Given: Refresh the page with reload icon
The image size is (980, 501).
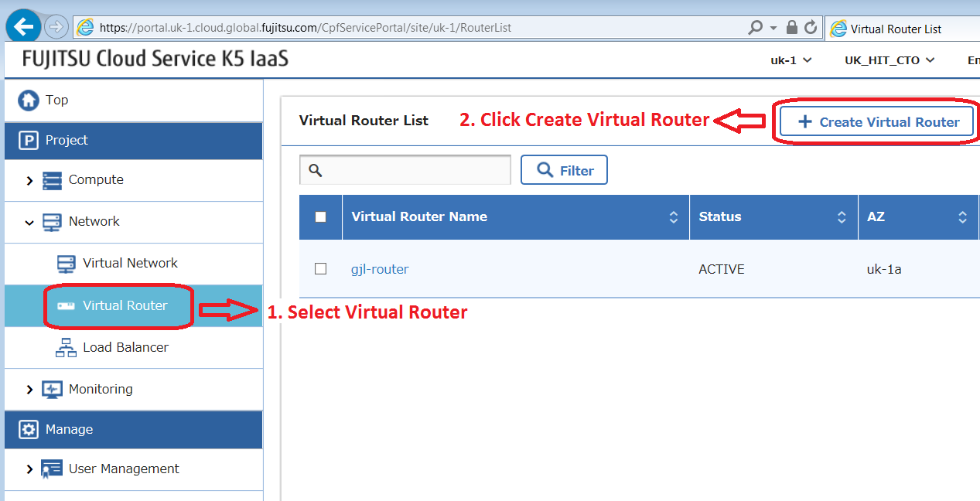Looking at the screenshot, I should (x=811, y=28).
